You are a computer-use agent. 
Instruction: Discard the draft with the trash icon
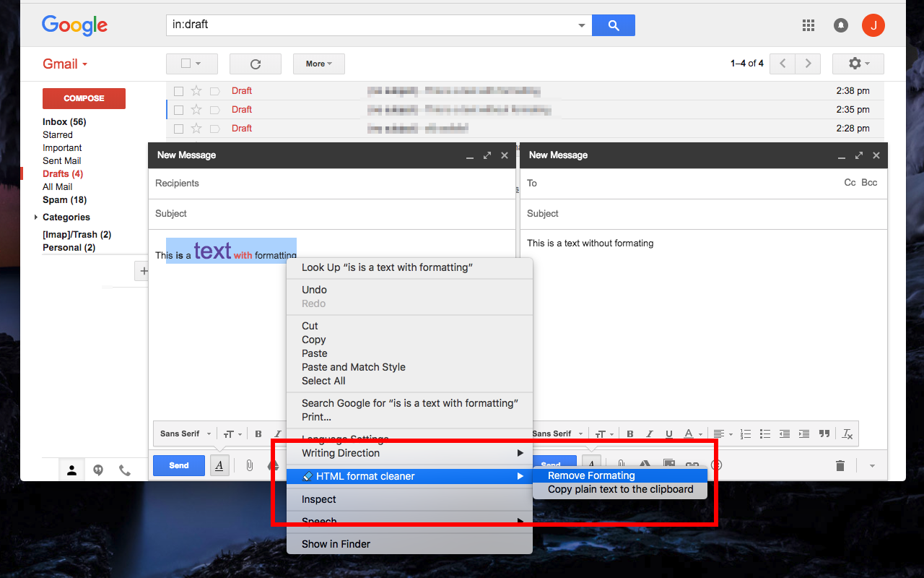(840, 465)
